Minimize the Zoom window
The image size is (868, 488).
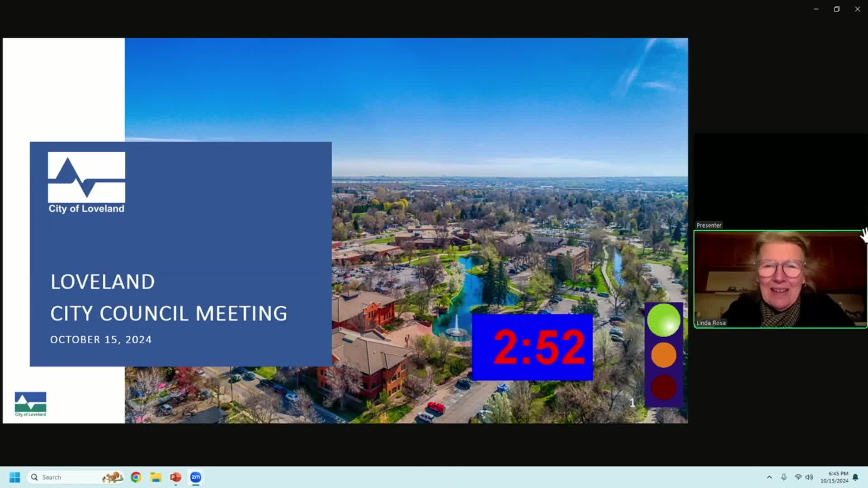pos(816,9)
